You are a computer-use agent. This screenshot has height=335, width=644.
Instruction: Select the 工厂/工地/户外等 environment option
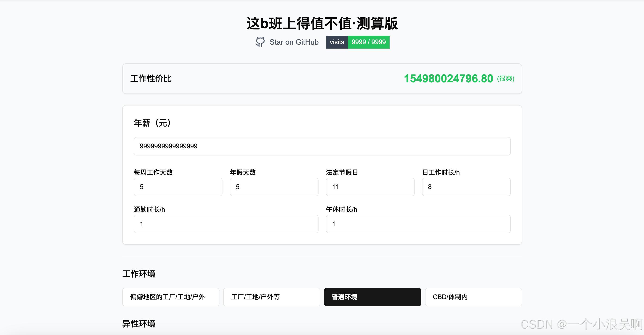point(272,297)
